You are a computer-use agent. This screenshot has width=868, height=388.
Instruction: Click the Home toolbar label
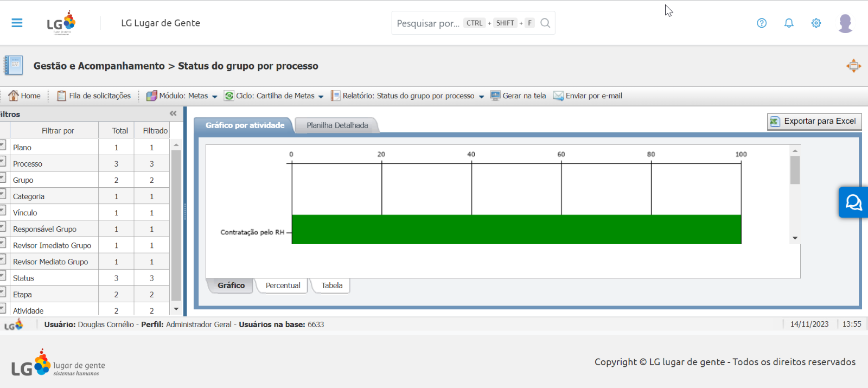coord(31,96)
